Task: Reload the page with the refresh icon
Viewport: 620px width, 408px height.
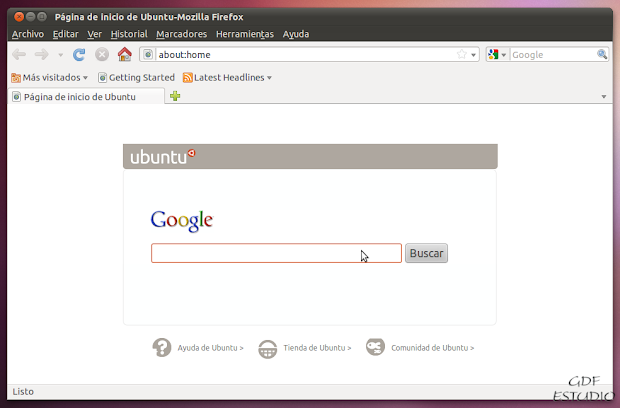Action: (79, 54)
